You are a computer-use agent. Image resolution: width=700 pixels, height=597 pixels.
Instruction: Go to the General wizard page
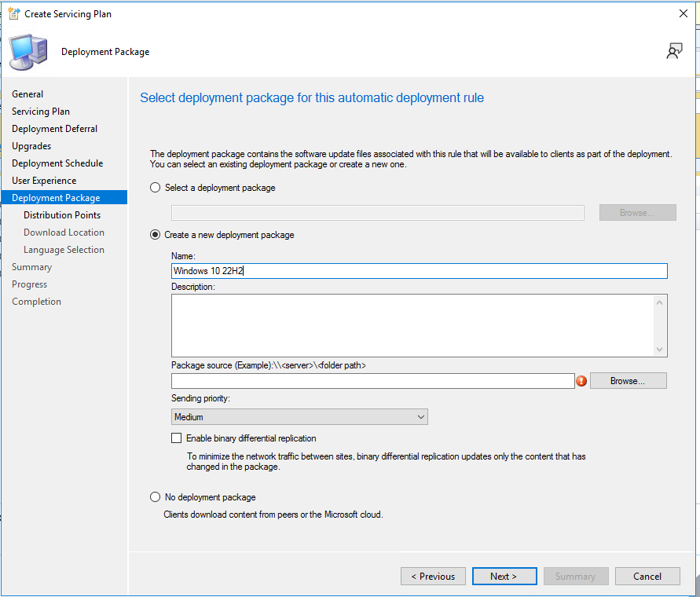pyautogui.click(x=27, y=94)
